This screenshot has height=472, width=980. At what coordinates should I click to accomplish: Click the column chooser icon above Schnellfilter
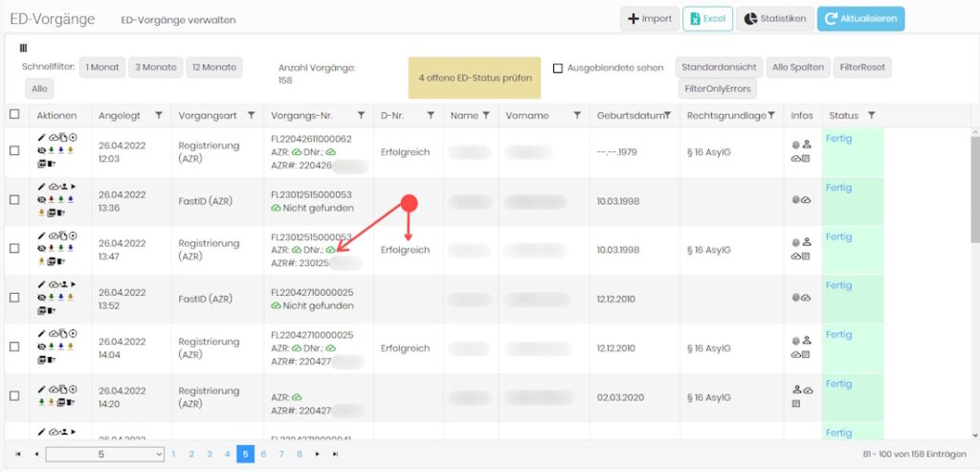(24, 48)
